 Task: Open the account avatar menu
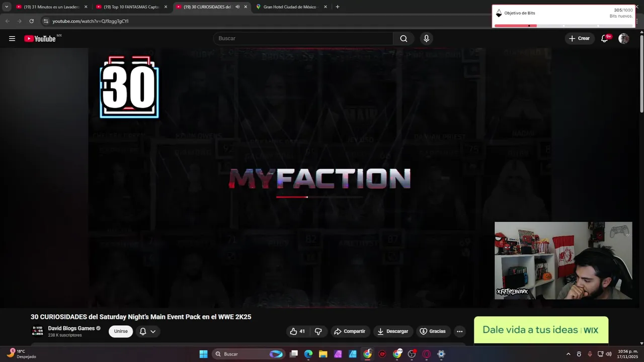624,39
